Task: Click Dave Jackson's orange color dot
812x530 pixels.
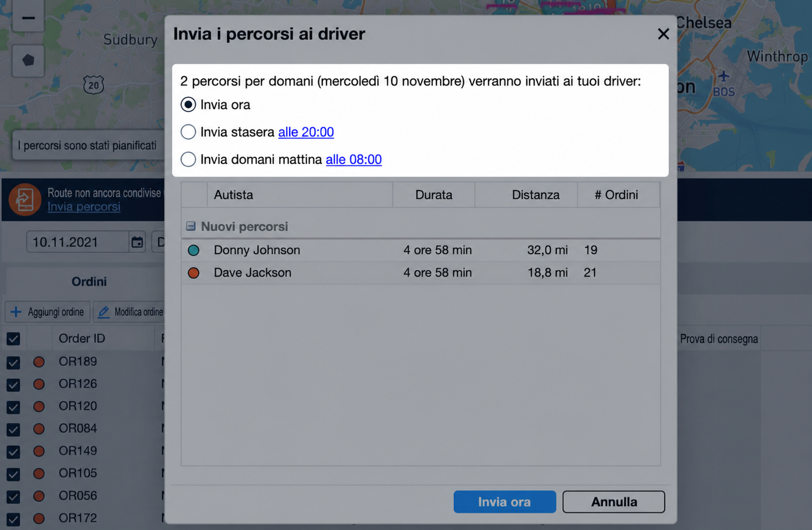Action: pyautogui.click(x=193, y=273)
